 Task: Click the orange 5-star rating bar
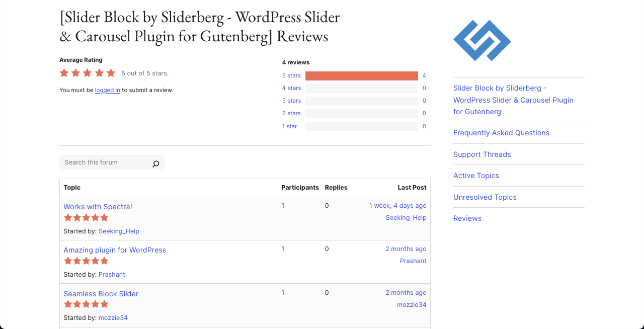[361, 75]
